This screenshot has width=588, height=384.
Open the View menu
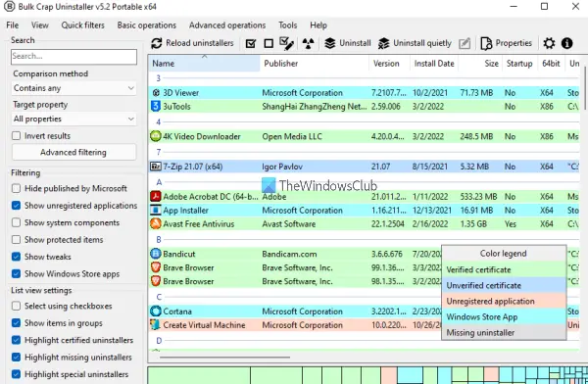pyautogui.click(x=40, y=25)
